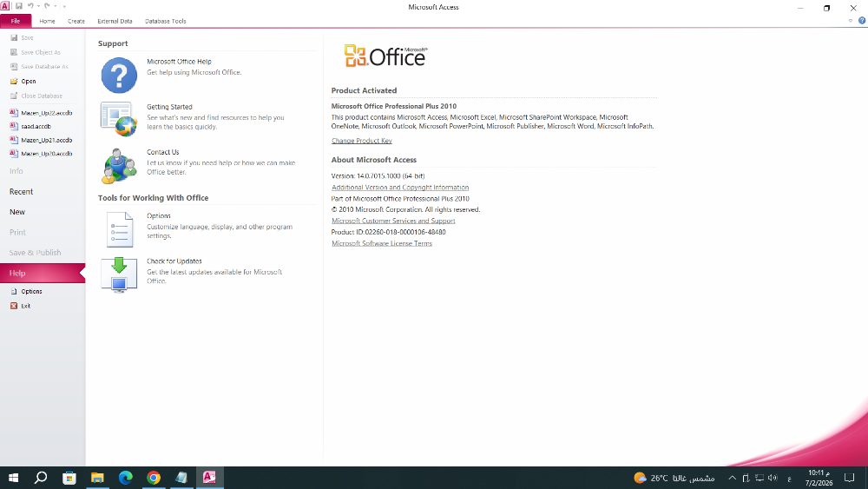Expand the Customize Quick Access Toolbar dropdown
The height and width of the screenshot is (489, 868).
65,7
